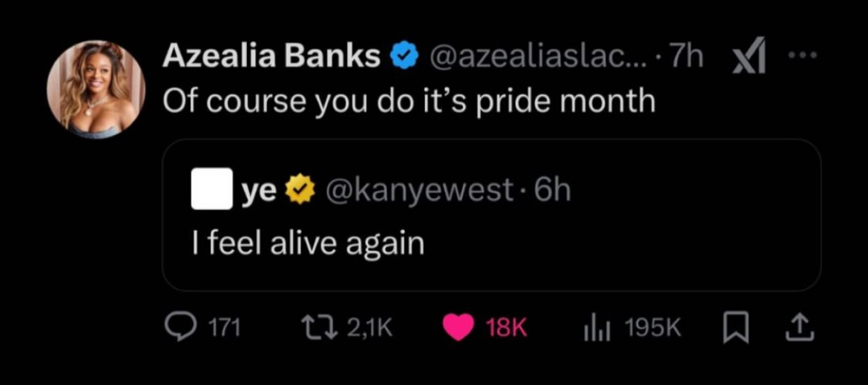Viewport: 868px width, 385px height.
Task: Open the ye display name in quoted post
Action: [258, 191]
